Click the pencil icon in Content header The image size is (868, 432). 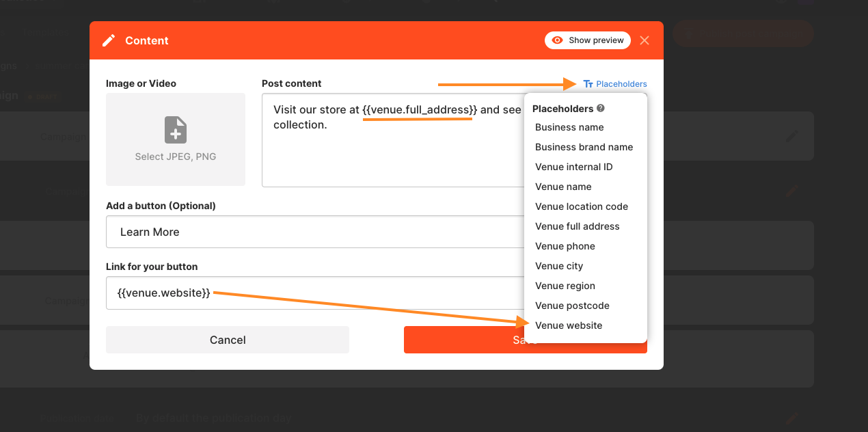(x=109, y=40)
